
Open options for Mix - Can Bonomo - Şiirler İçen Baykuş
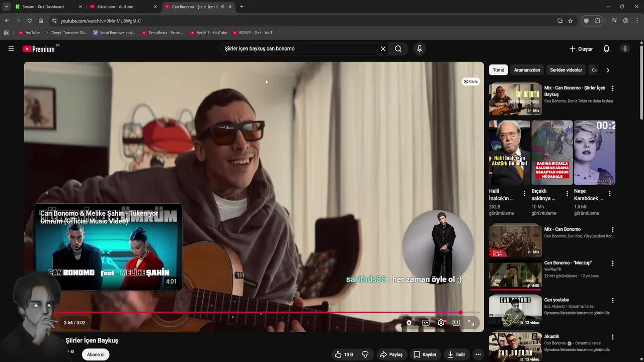point(612,88)
